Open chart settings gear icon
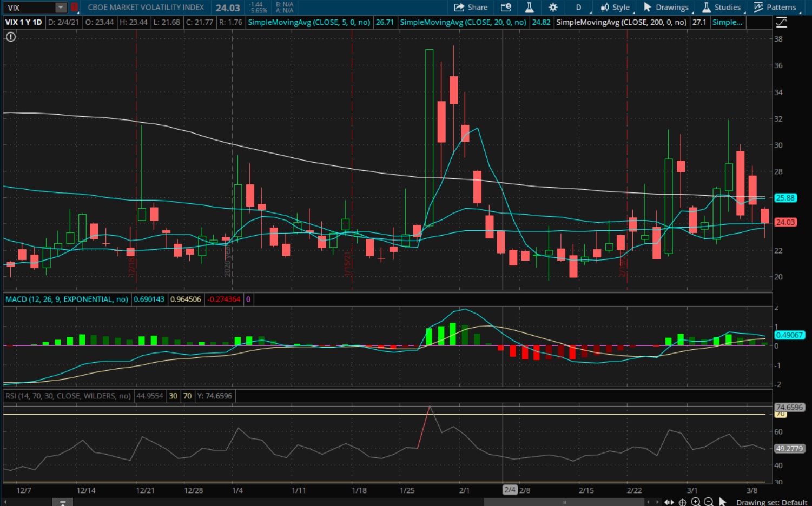Viewport: 812px width, 506px height. [x=553, y=8]
